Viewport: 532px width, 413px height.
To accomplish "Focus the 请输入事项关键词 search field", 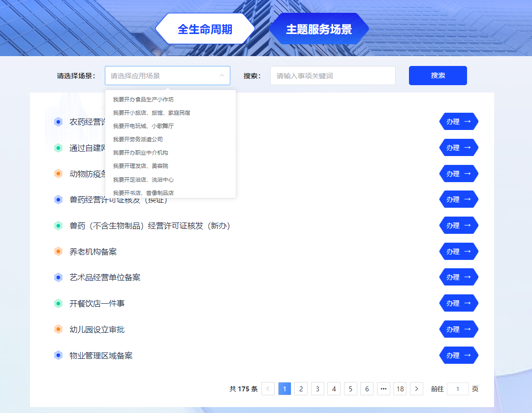I will coord(333,76).
